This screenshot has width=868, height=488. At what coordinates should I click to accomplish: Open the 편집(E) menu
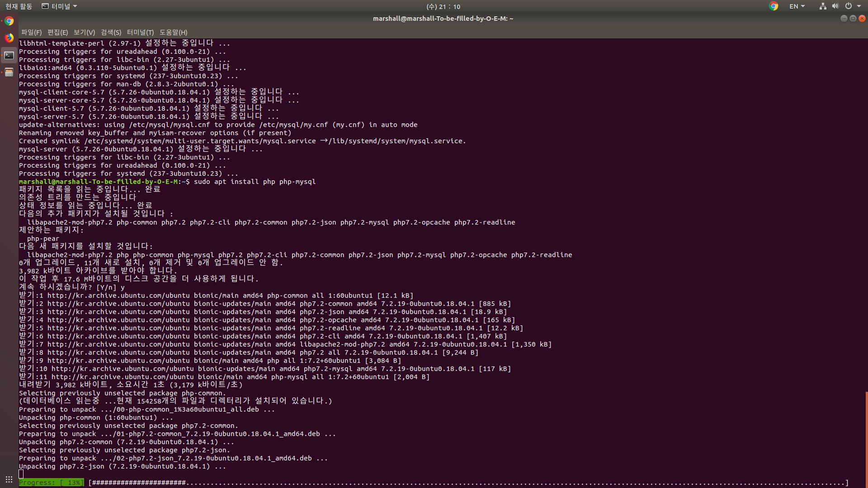click(x=57, y=33)
